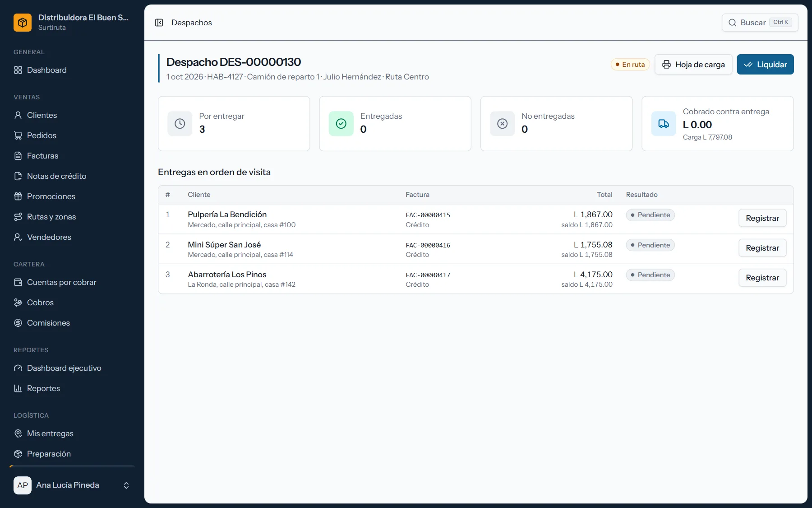Click the Mis entregas map pin icon

[18, 433]
